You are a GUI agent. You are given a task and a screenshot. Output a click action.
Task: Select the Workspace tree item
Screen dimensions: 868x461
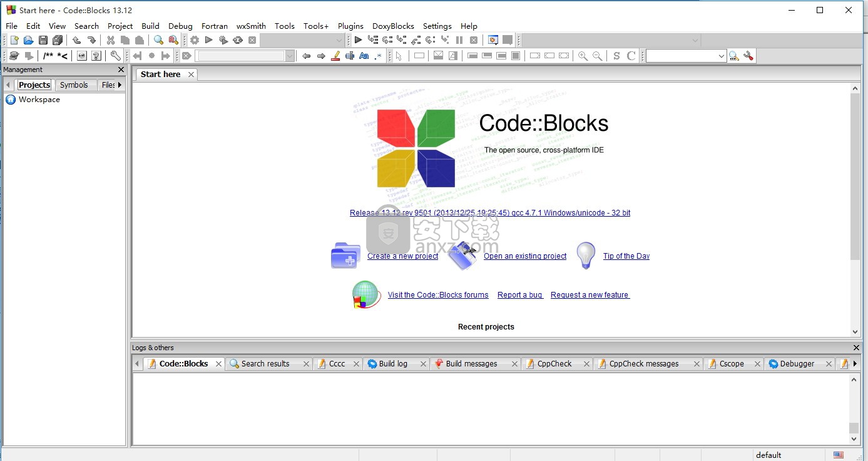click(x=39, y=100)
